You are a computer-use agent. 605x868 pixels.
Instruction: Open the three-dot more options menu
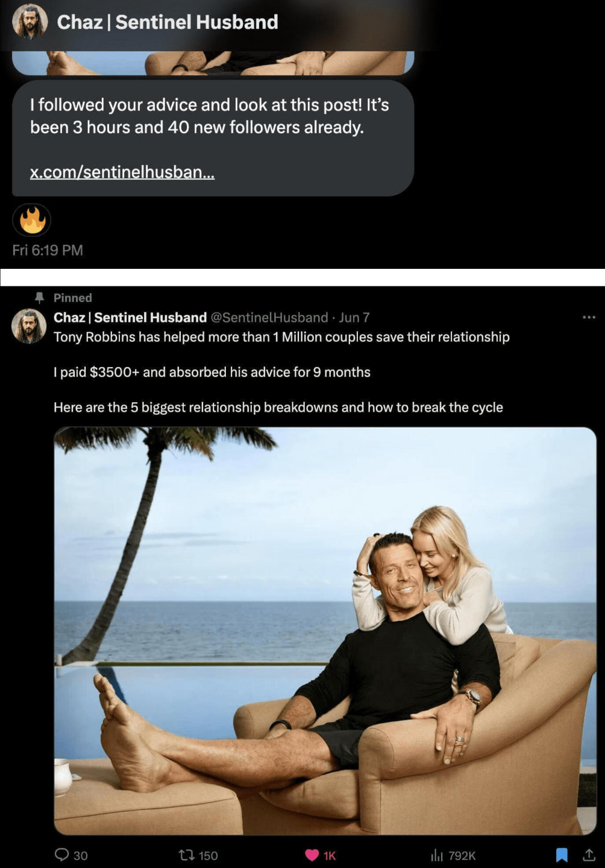pos(589,317)
